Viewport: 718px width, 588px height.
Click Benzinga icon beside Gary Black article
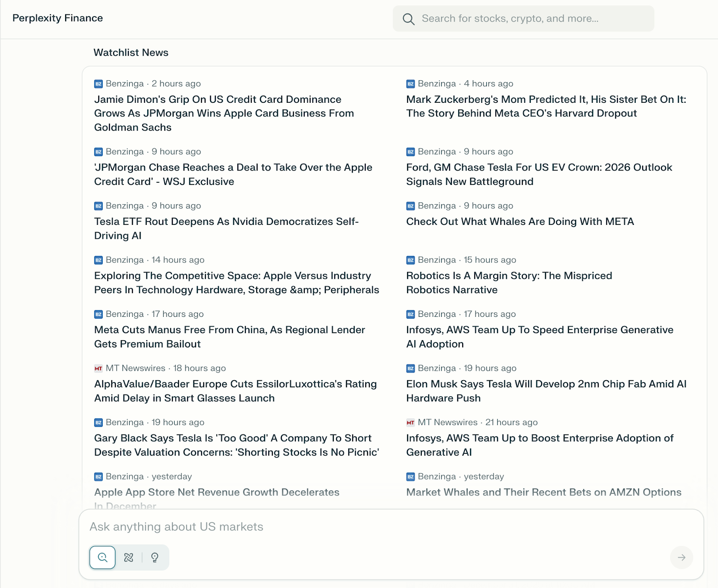98,423
